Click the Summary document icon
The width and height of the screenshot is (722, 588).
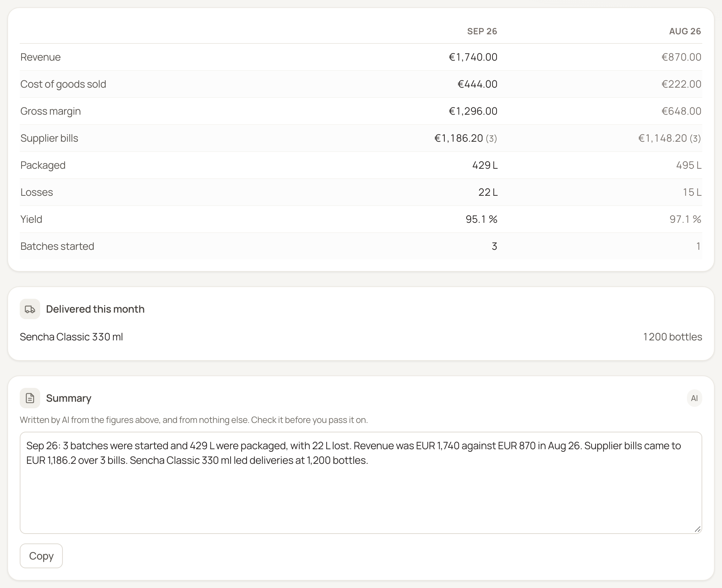pos(30,398)
